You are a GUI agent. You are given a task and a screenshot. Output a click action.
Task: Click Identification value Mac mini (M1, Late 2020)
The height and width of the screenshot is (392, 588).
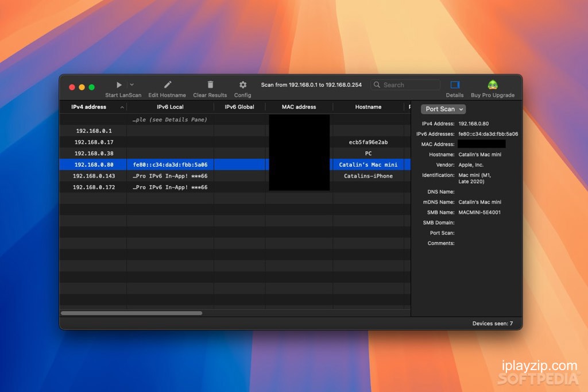click(475, 178)
